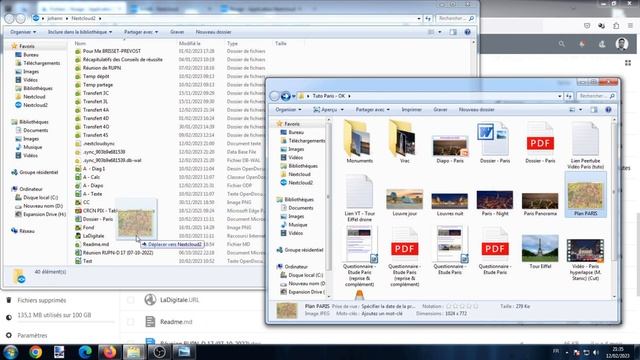Sort by Modifié le column header
This screenshot has width=640, height=360.
[189, 43]
